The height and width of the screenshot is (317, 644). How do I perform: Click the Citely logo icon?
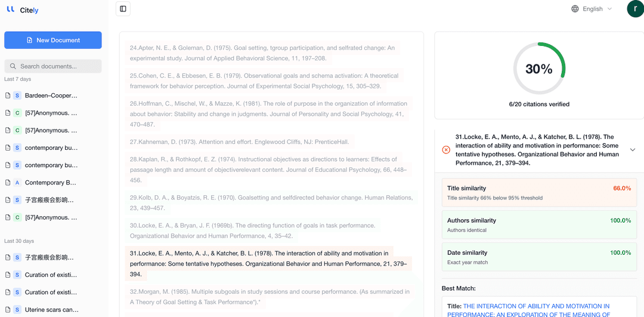point(11,10)
